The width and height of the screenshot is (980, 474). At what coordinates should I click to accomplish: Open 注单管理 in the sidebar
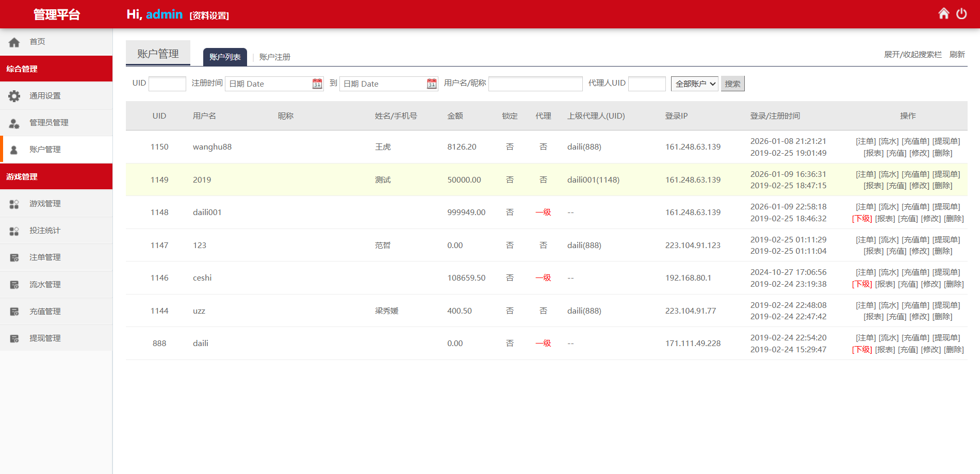pos(45,257)
